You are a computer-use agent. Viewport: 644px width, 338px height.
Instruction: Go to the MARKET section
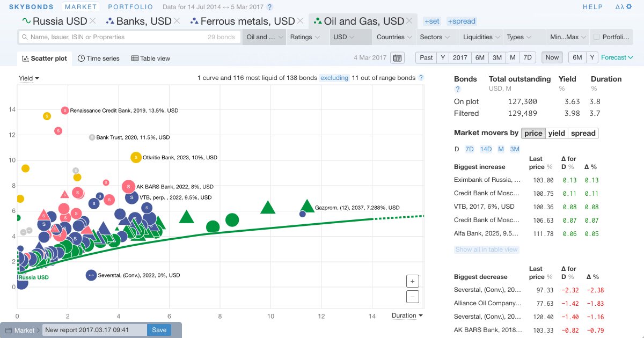(x=80, y=7)
